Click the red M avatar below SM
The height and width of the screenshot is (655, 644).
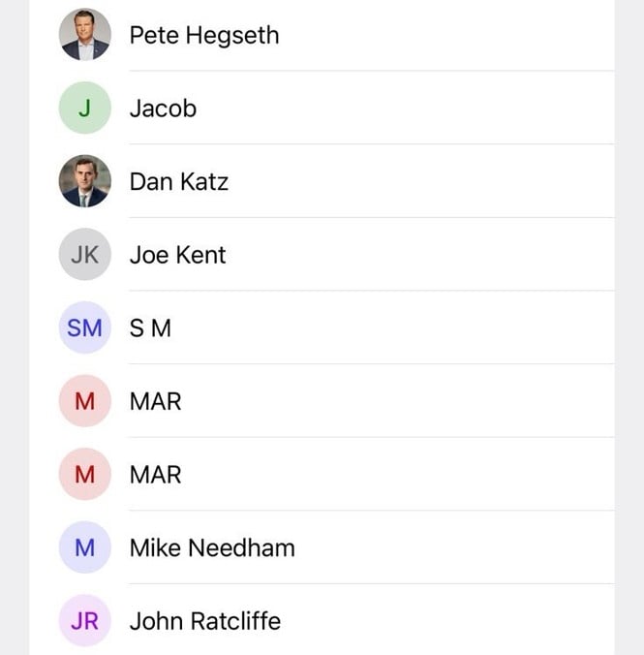(85, 401)
